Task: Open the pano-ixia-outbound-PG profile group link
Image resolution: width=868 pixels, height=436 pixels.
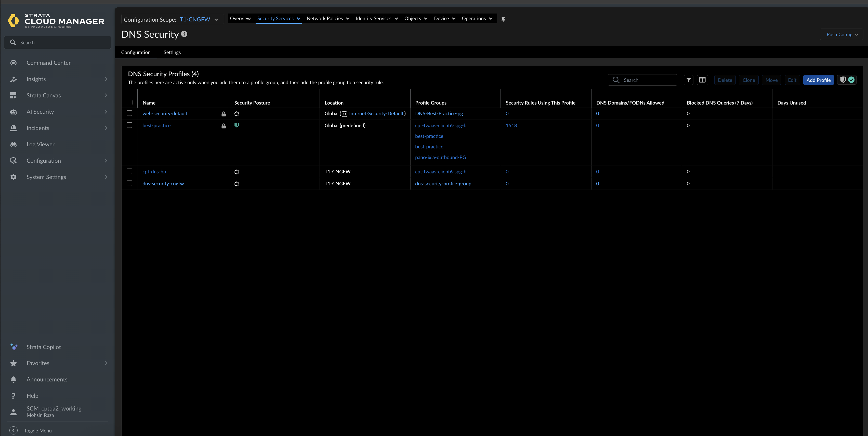Action: click(440, 158)
